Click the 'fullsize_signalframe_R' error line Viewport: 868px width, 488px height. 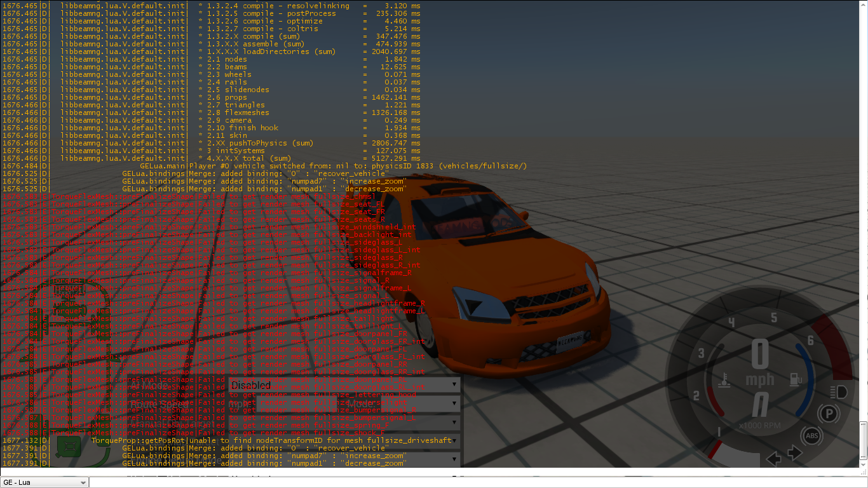coord(207,273)
